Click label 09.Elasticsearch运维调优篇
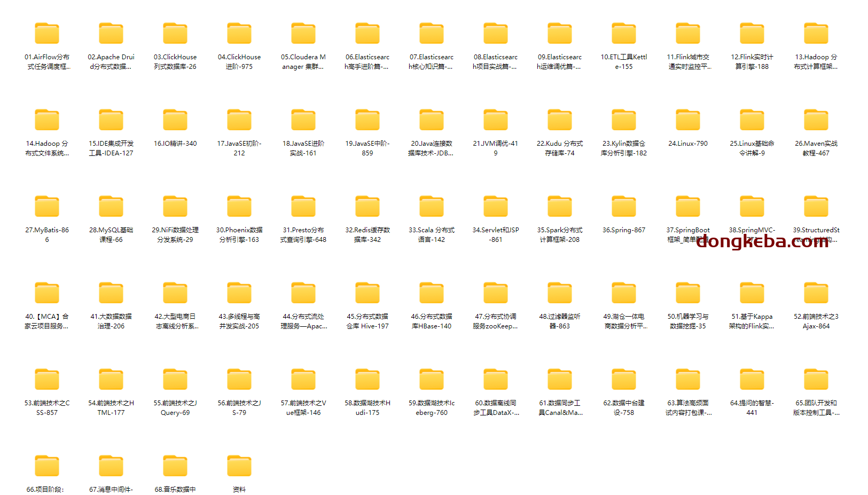Screen dimensions: 868x495 pyautogui.click(x=560, y=62)
